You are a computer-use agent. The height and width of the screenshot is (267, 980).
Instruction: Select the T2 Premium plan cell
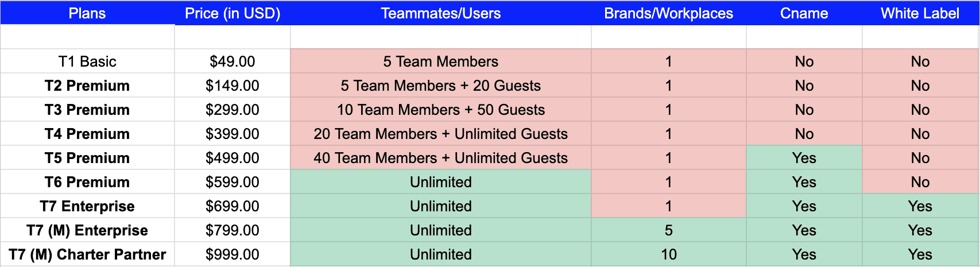pyautogui.click(x=87, y=86)
